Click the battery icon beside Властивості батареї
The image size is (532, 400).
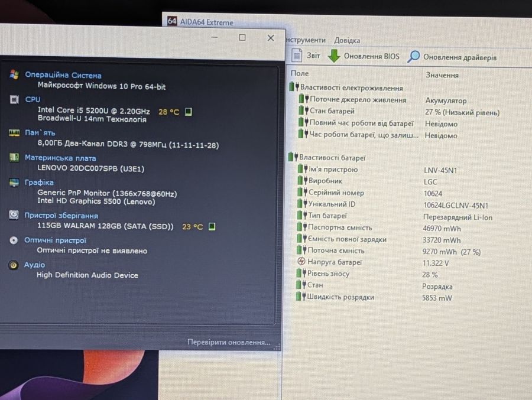click(x=293, y=157)
